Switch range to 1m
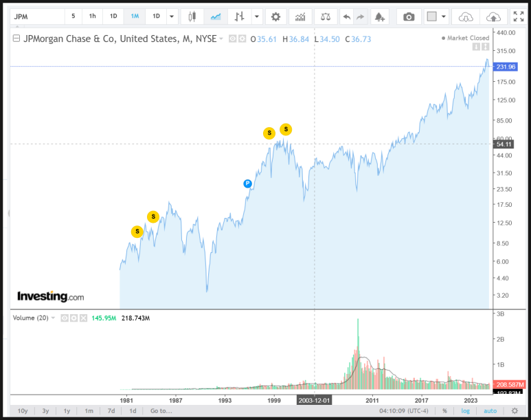Viewport: 531px width, 420px height. click(89, 411)
